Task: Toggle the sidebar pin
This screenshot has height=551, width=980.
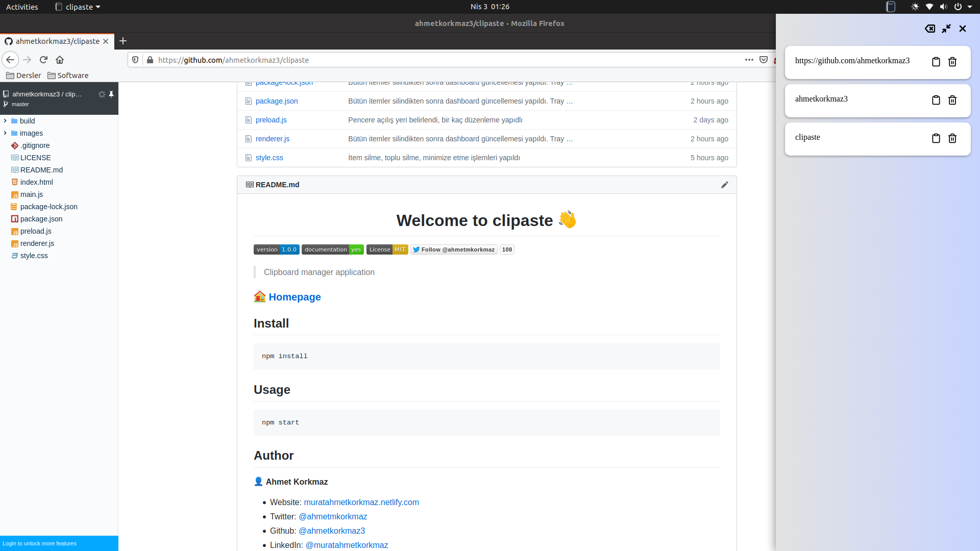Action: [x=111, y=94]
